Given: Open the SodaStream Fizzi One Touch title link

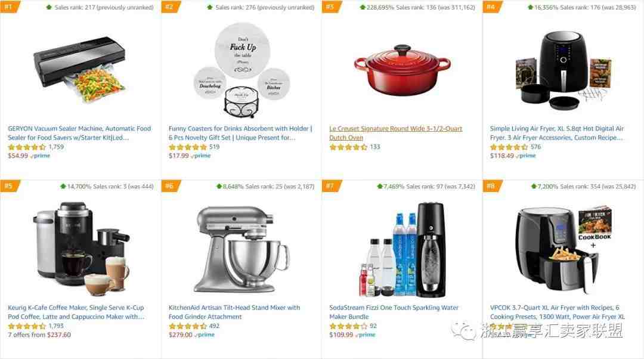Looking at the screenshot, I should click(394, 312).
